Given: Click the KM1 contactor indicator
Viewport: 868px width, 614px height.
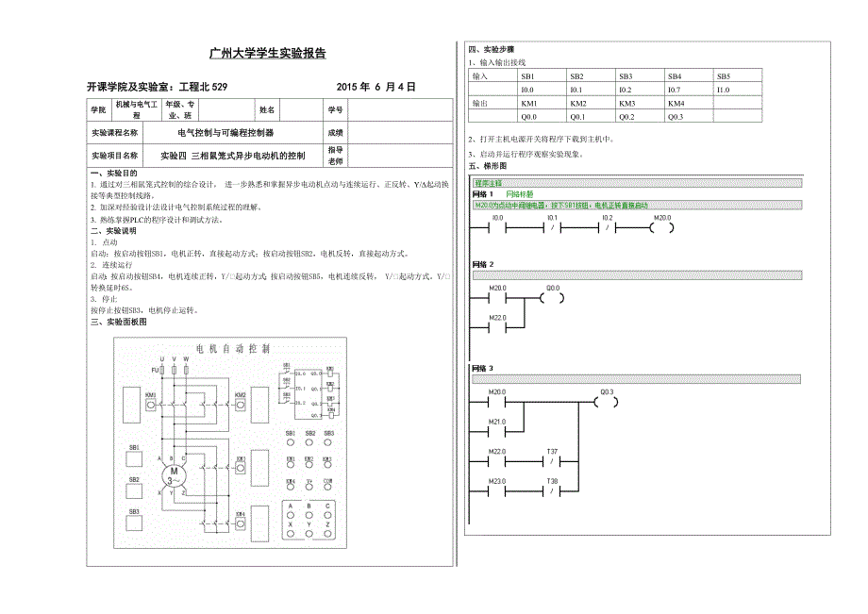Looking at the screenshot, I should coord(151,401).
